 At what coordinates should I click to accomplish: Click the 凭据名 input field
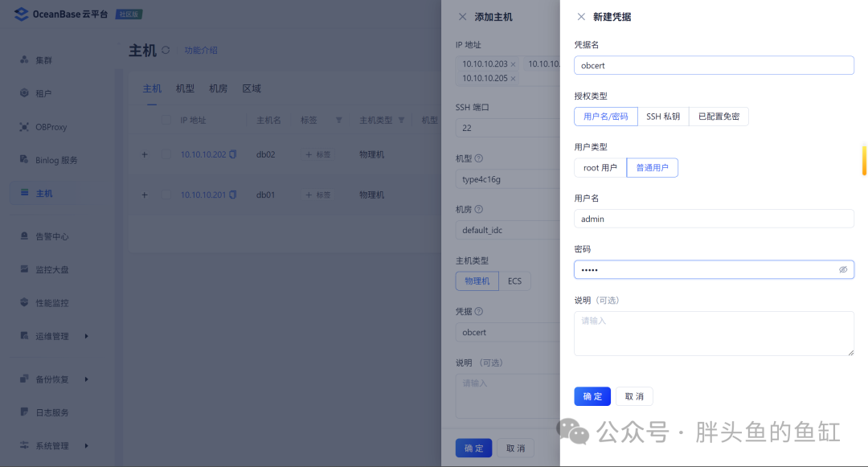[x=714, y=65]
